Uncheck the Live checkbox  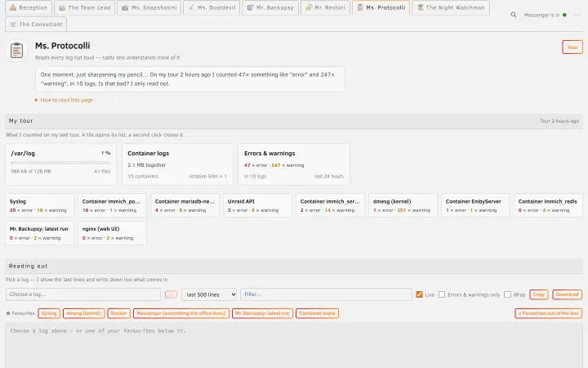point(419,294)
